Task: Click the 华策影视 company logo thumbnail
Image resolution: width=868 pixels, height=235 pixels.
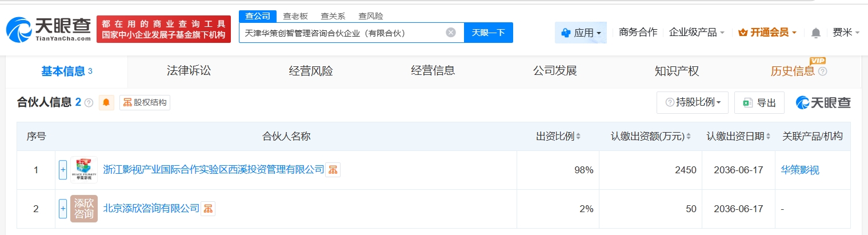Action: (84, 170)
